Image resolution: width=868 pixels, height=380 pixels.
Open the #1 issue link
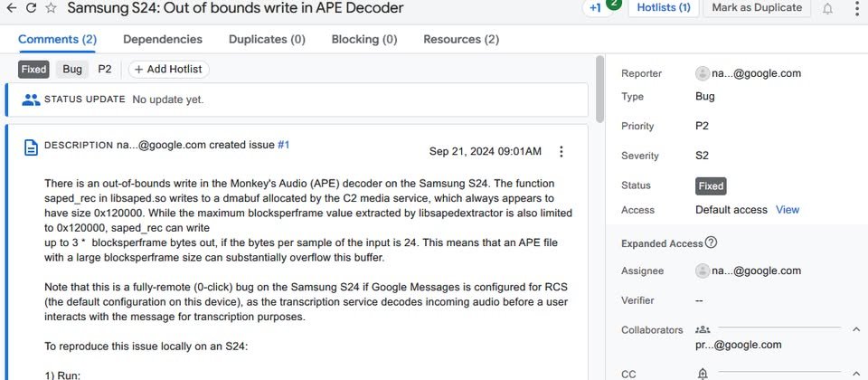pos(283,145)
